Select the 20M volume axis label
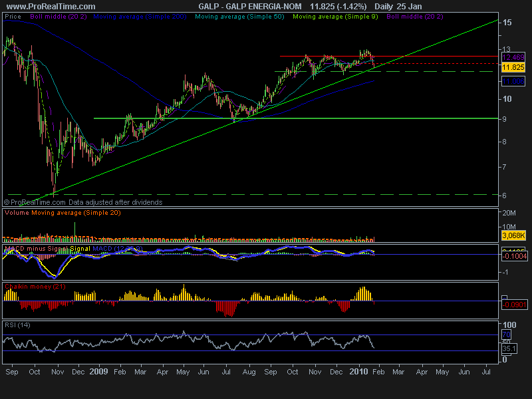532x399 pixels. point(509,213)
